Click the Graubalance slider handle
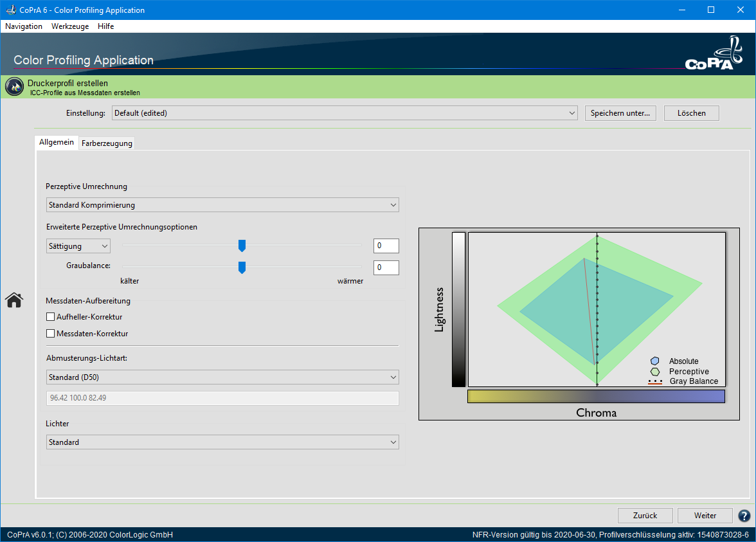Viewport: 756px width, 542px height. tap(242, 267)
